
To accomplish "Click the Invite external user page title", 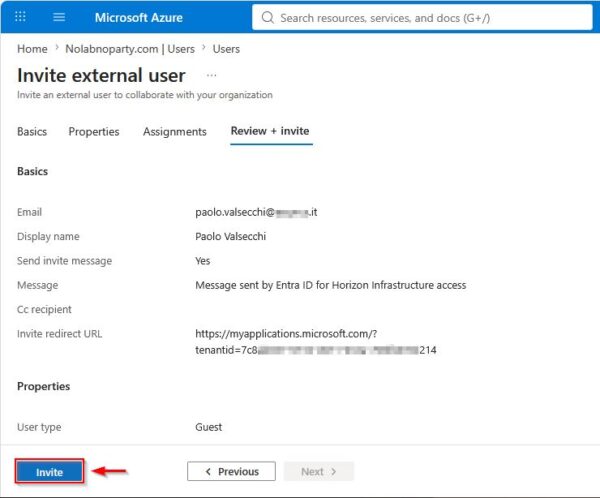I will [x=101, y=75].
